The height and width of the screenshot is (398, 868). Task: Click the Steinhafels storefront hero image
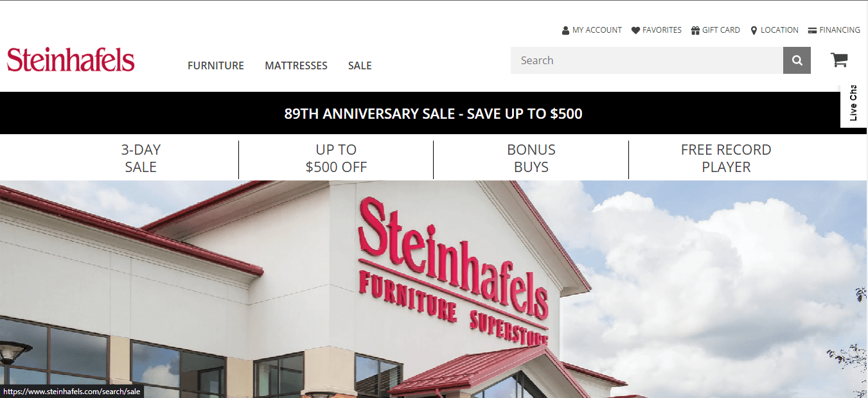pyautogui.click(x=434, y=289)
